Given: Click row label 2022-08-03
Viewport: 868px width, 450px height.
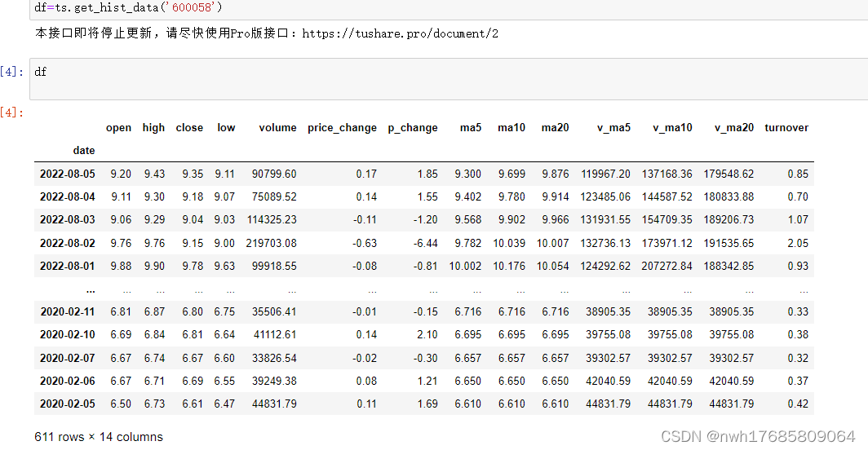Looking at the screenshot, I should tap(68, 220).
